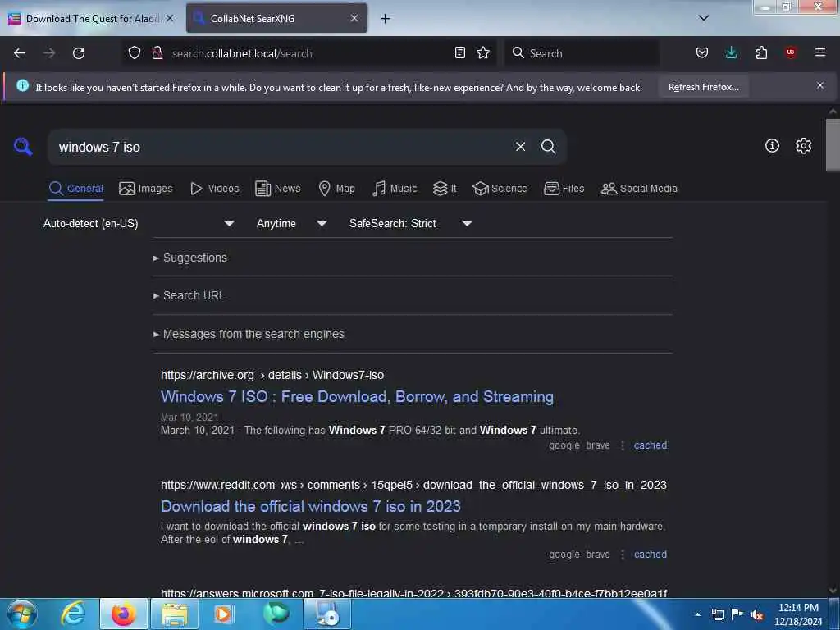List all tabs dropdown arrow
This screenshot has height=630, width=840.
click(704, 18)
